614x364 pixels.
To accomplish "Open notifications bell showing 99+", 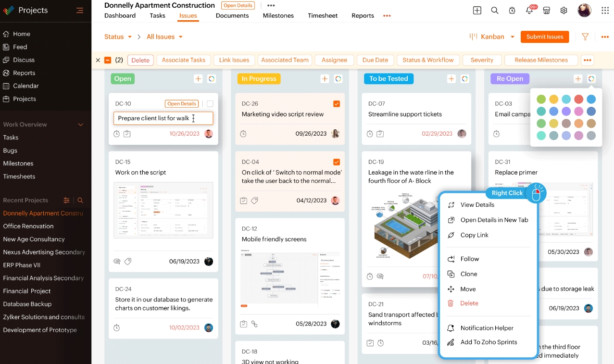I will click(x=529, y=10).
